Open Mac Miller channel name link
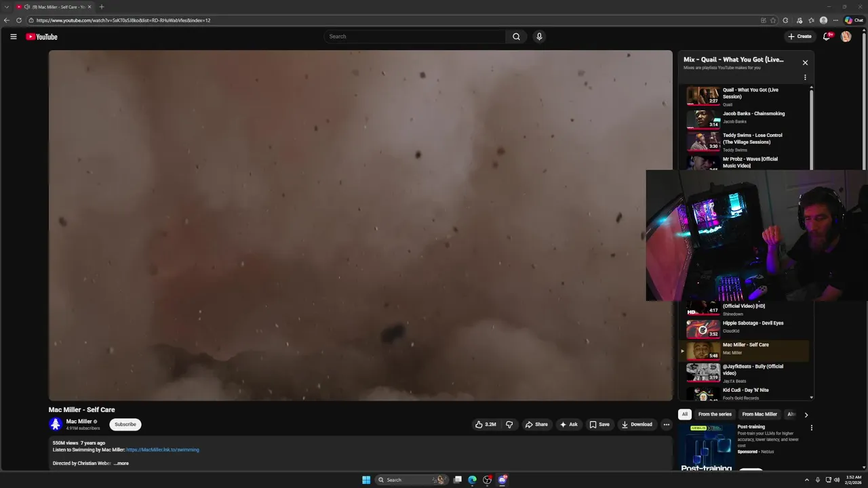Viewport: 868px width, 488px height. (79, 422)
